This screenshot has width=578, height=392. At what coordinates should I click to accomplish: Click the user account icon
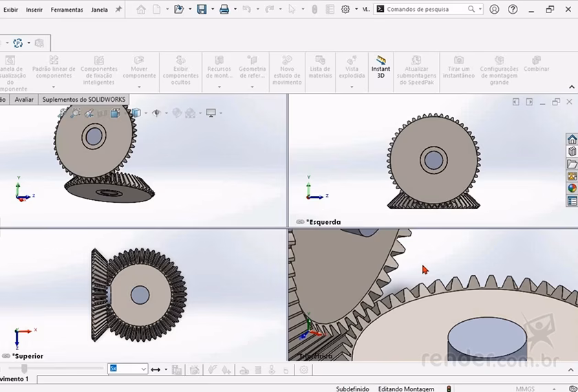494,10
